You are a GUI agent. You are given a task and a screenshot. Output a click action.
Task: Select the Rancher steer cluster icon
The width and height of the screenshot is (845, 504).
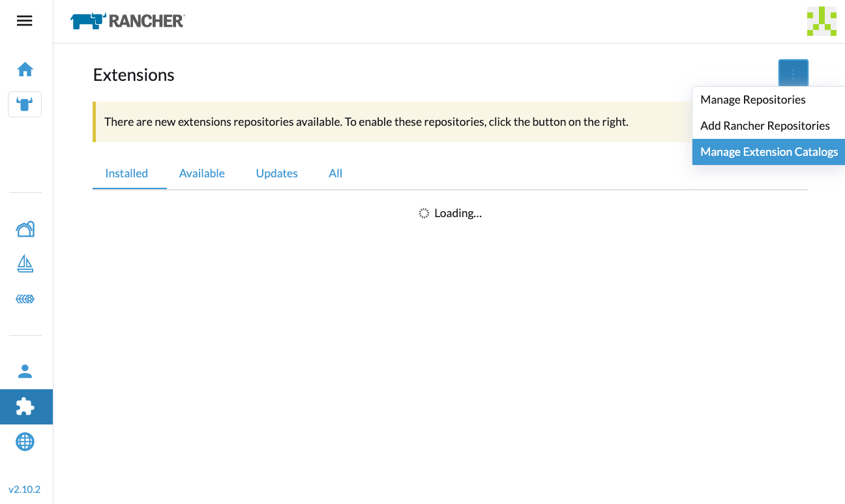pos(25,104)
